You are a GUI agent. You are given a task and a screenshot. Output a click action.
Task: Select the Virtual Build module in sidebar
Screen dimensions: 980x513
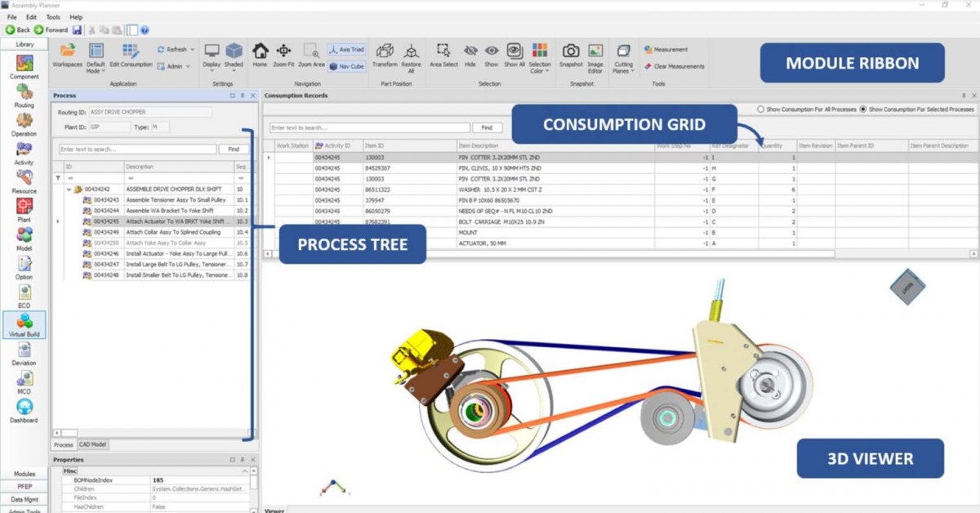click(x=24, y=325)
